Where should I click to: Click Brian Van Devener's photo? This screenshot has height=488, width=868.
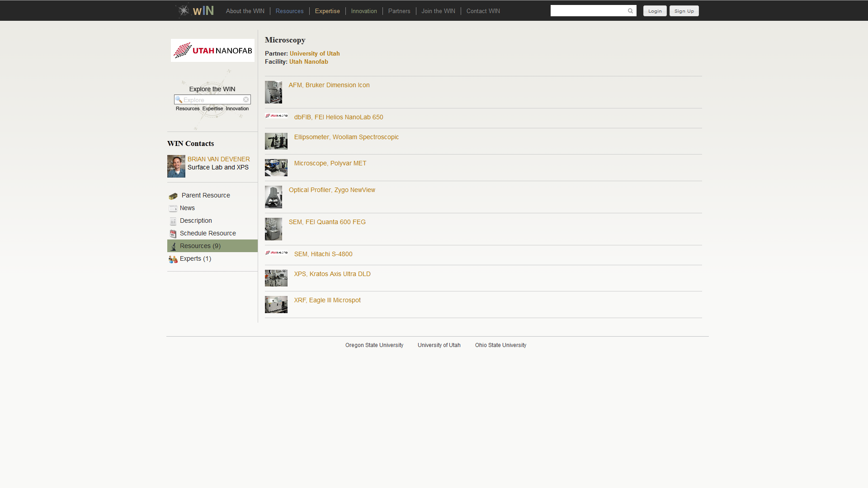coord(176,166)
